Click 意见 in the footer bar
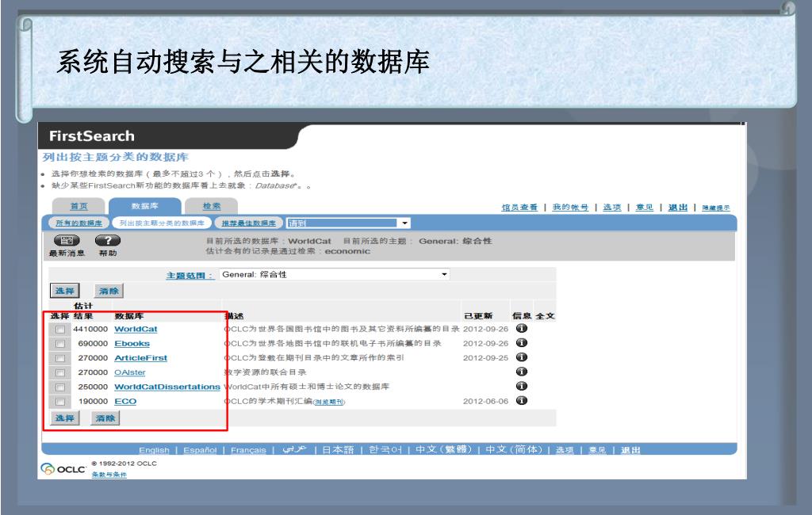The height and width of the screenshot is (515, 812). (597, 450)
